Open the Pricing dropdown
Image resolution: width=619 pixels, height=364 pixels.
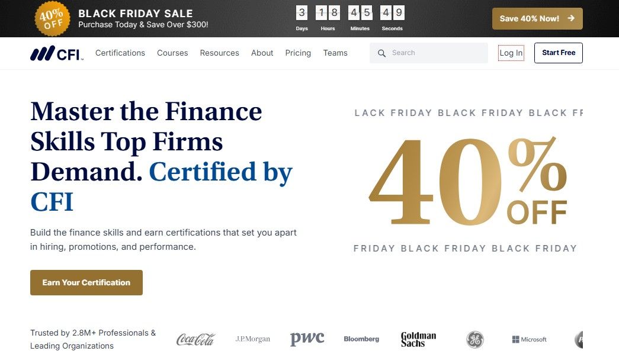point(298,53)
